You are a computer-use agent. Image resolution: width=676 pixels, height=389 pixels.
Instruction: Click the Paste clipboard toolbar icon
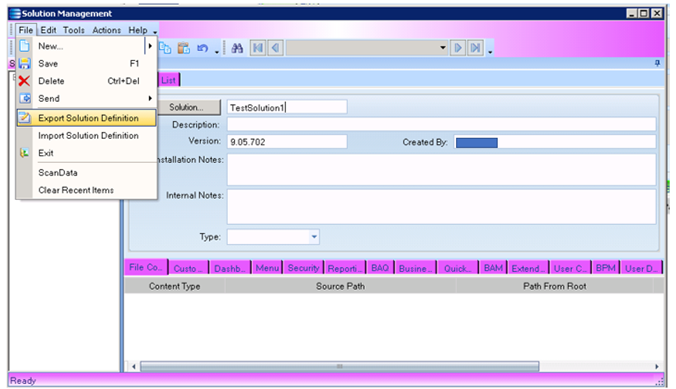184,48
